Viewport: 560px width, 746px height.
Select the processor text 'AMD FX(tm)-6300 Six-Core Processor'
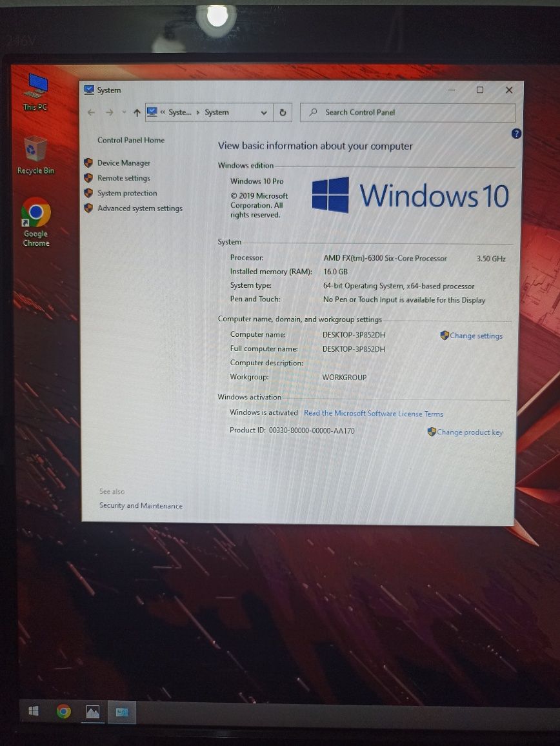tap(385, 258)
